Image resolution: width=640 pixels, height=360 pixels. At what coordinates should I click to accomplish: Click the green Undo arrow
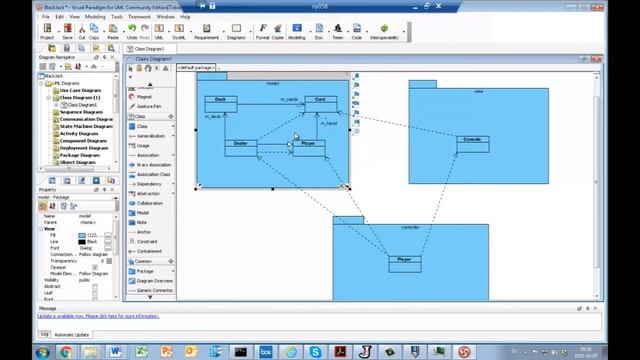coord(132,29)
